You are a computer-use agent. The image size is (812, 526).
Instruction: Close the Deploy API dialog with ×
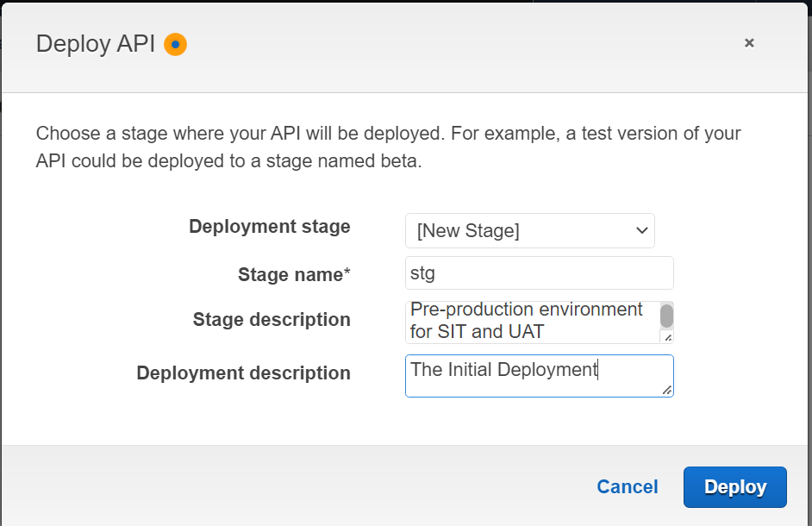749,42
